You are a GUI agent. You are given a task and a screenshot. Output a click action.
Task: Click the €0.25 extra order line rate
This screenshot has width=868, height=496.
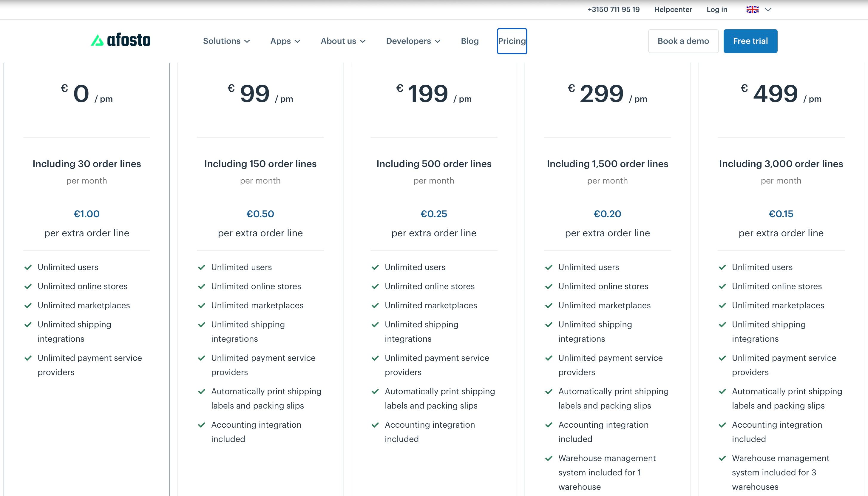[434, 214]
